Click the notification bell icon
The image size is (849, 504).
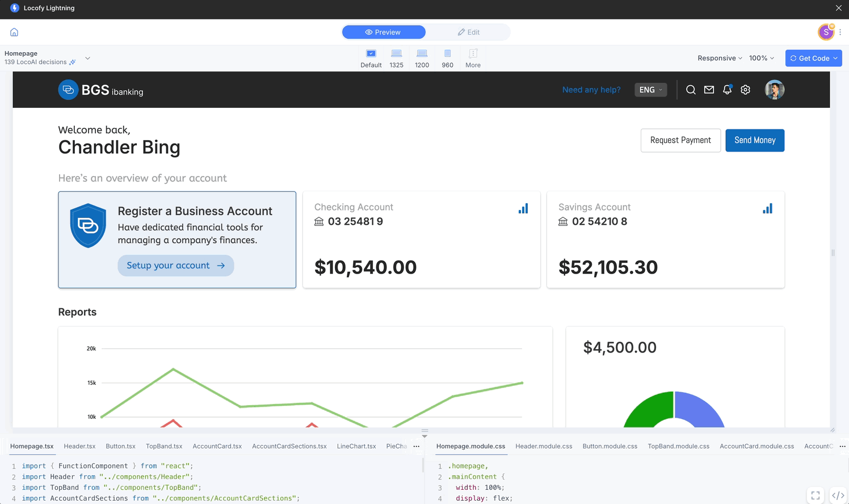(x=727, y=90)
